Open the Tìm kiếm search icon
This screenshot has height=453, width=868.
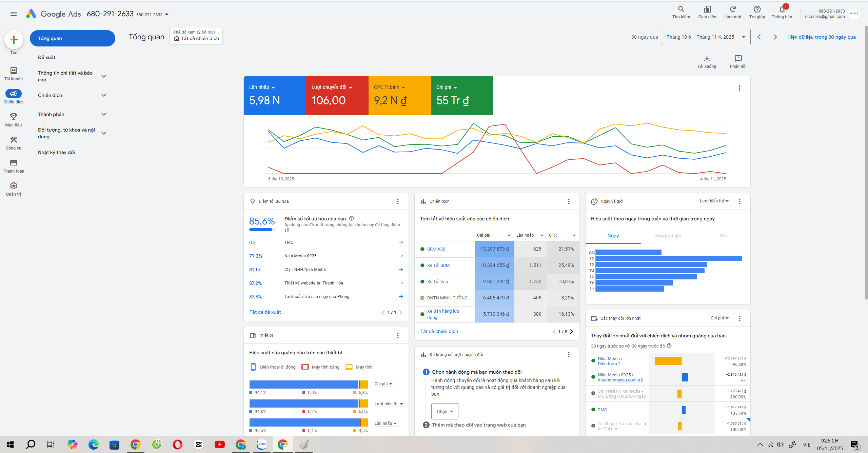coord(680,10)
